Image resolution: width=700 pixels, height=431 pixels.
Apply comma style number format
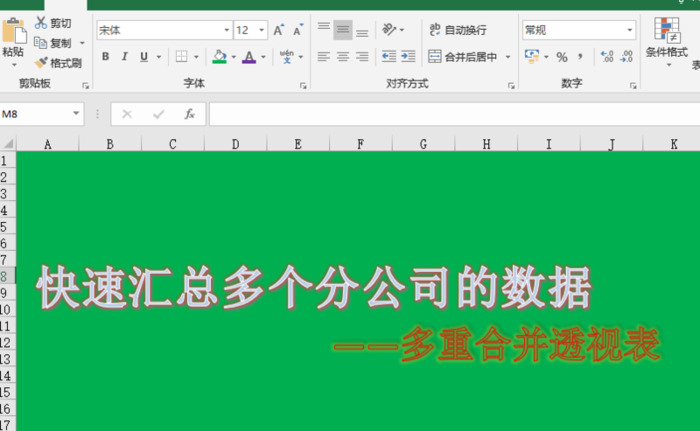click(580, 57)
